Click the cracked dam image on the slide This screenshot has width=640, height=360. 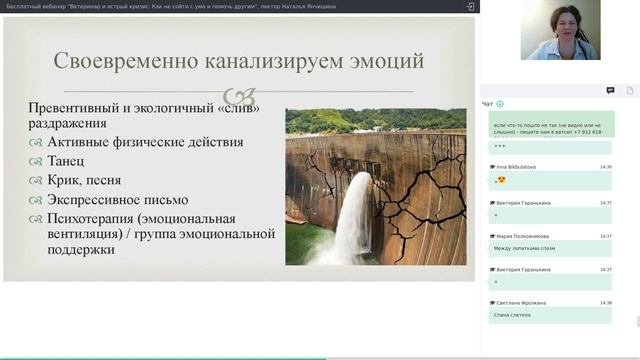pyautogui.click(x=376, y=187)
